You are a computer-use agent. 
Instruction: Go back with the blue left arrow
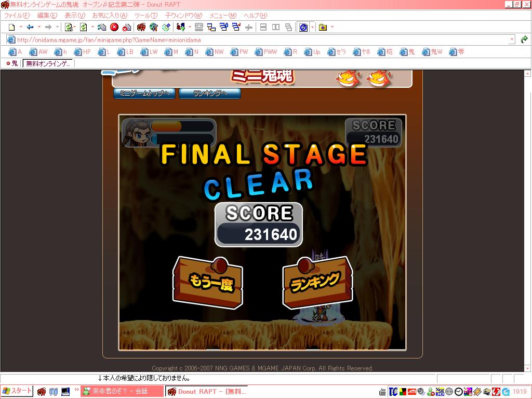30,27
